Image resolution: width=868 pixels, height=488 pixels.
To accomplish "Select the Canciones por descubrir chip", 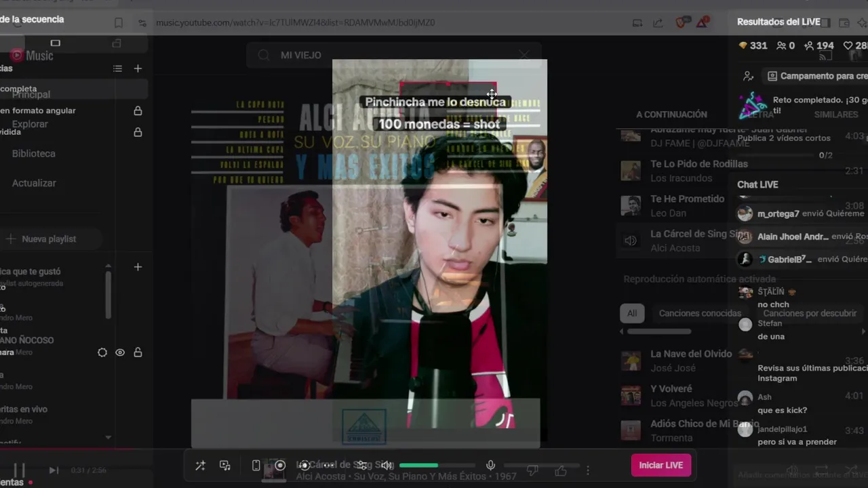I will [810, 313].
